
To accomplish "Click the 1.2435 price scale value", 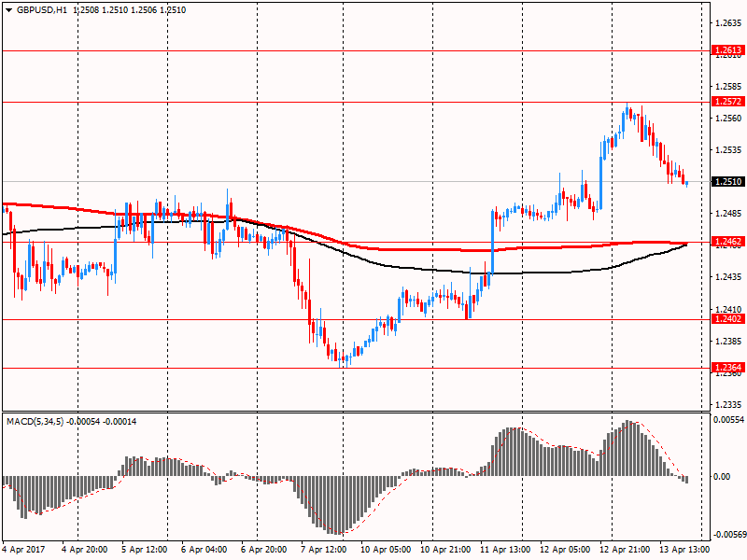I will coord(729,277).
